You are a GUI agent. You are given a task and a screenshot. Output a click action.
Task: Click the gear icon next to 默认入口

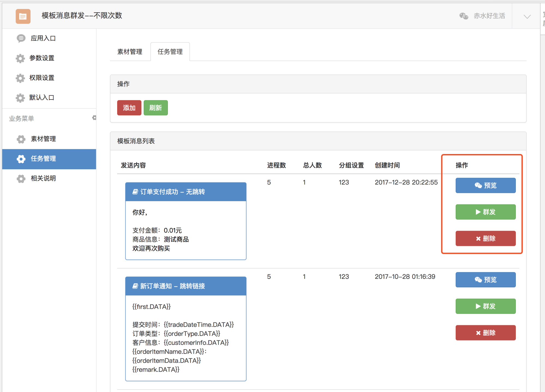[20, 98]
